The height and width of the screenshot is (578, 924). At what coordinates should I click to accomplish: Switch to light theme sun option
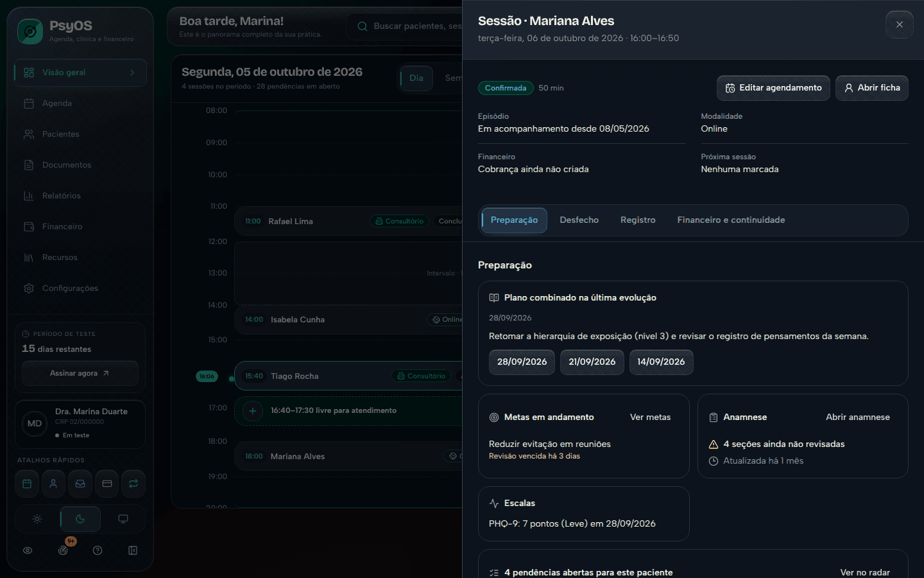tap(37, 519)
